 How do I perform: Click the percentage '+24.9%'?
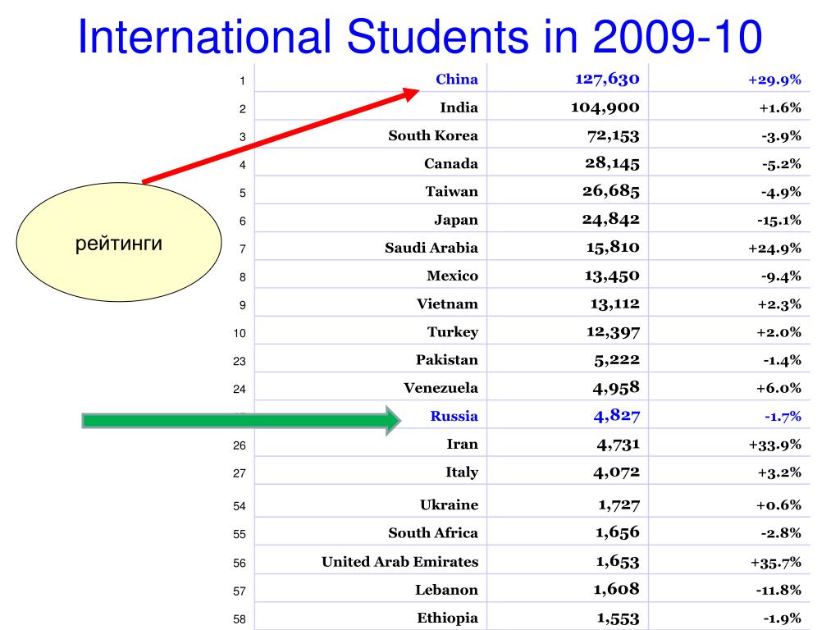coord(774,249)
